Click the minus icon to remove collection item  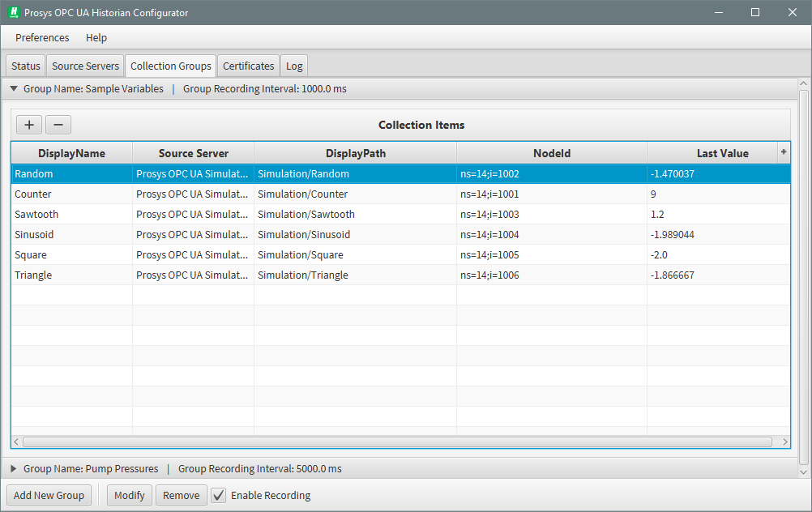point(58,125)
